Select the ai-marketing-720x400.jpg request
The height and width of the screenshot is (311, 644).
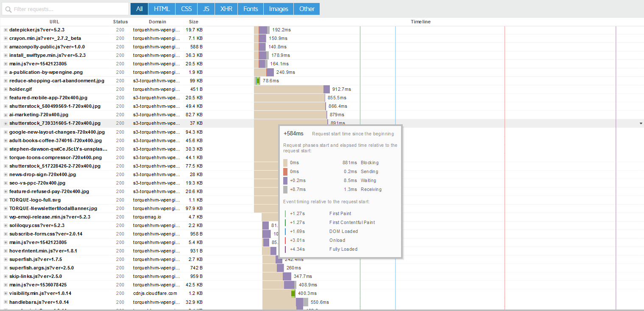(39, 115)
